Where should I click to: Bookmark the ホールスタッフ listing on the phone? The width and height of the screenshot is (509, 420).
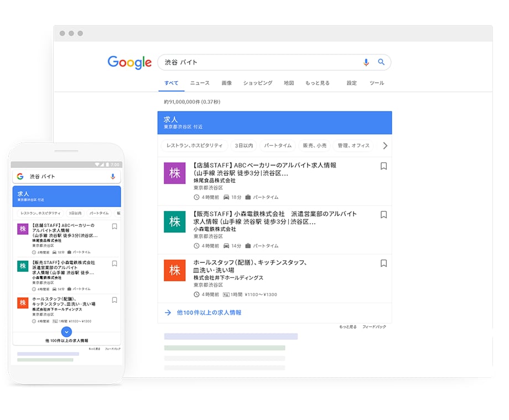(x=115, y=300)
